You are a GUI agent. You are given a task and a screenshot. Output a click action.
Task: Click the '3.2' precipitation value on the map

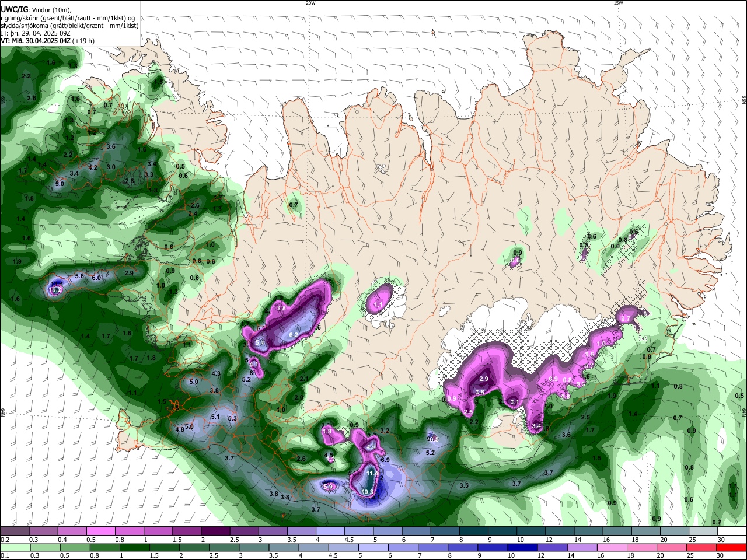tap(385, 430)
